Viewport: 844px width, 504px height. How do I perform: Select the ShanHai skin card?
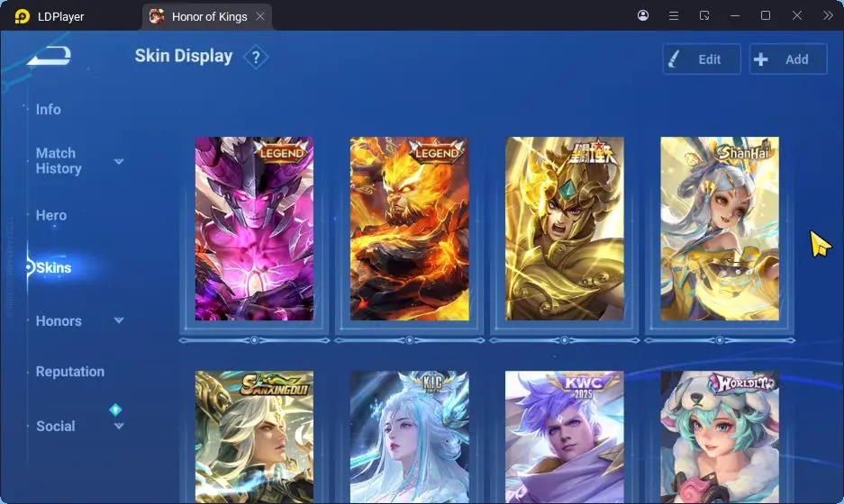720,229
